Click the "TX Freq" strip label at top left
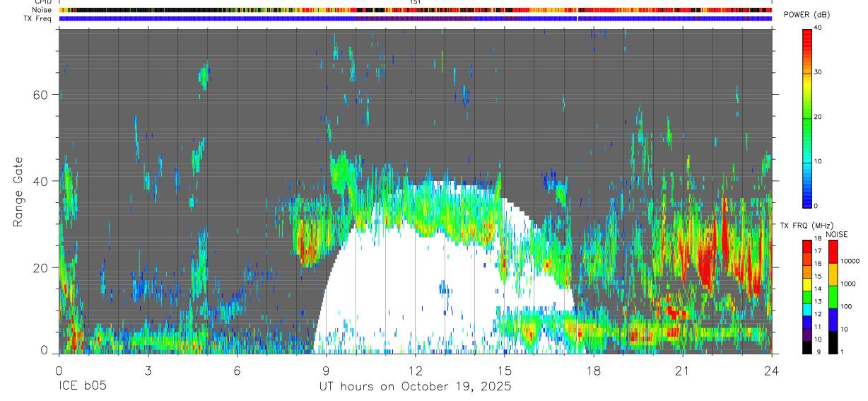 click(39, 18)
